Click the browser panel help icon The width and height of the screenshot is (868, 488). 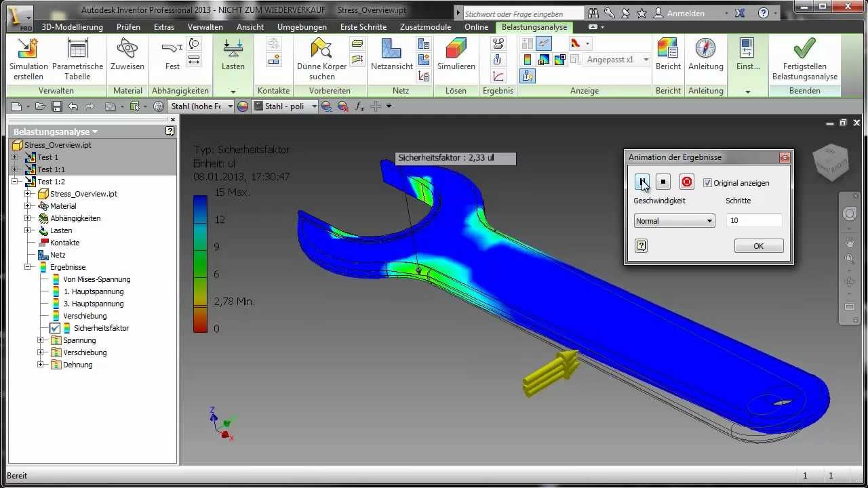170,131
